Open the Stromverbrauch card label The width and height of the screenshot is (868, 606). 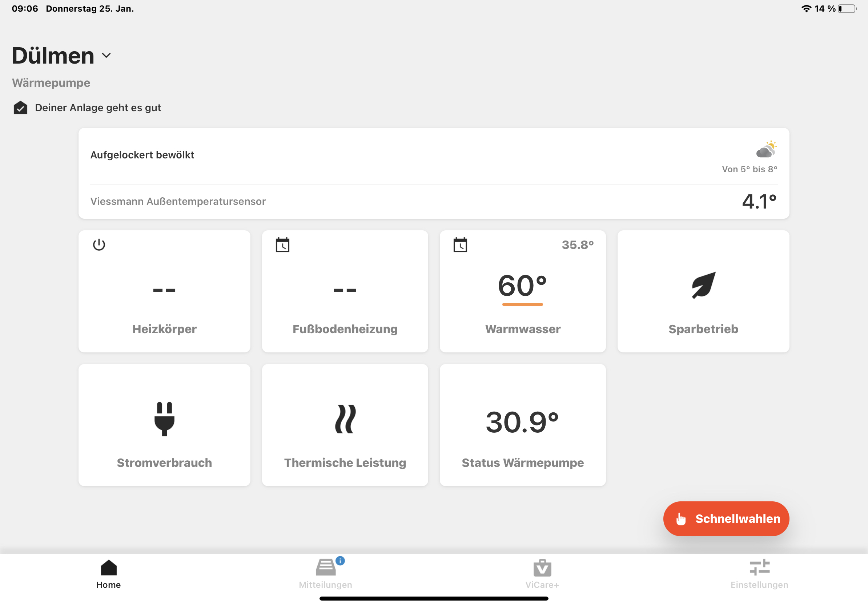[164, 463]
